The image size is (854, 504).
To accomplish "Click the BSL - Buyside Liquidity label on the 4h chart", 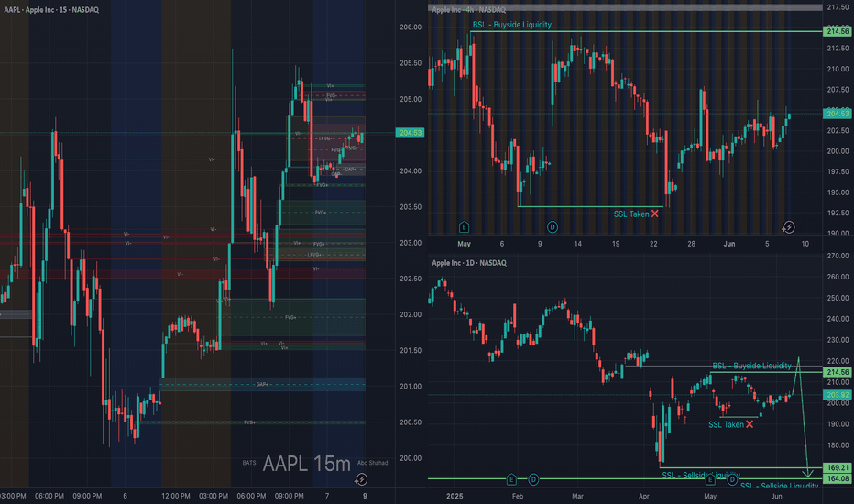I will (511, 25).
